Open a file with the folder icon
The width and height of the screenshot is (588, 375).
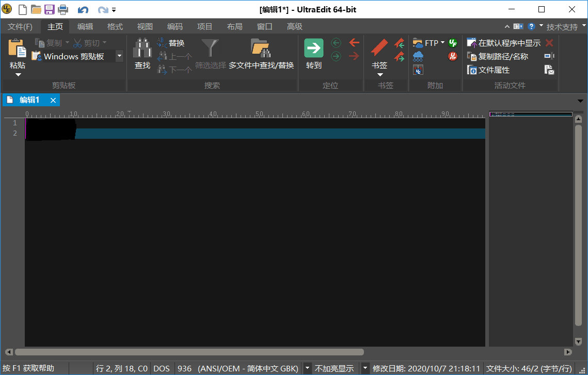pyautogui.click(x=36, y=9)
